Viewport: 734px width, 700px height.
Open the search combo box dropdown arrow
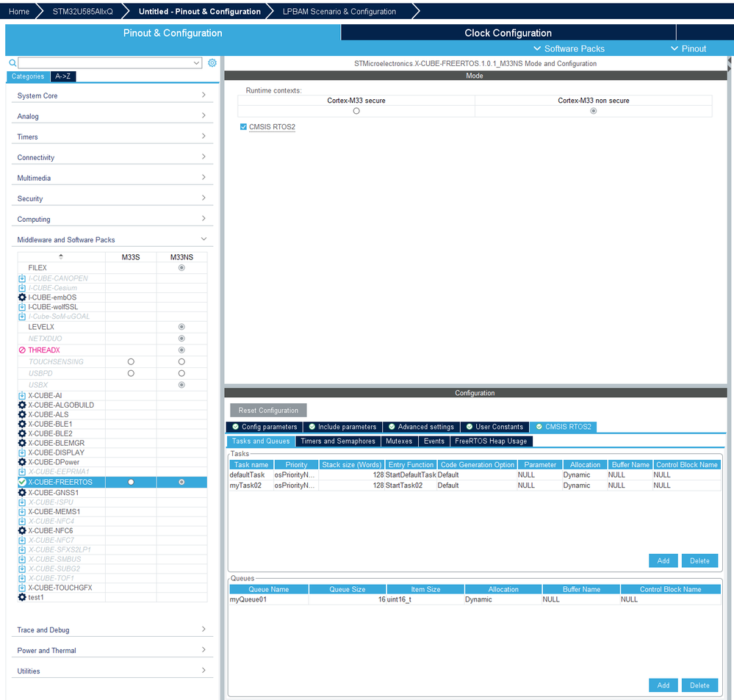[x=197, y=62]
